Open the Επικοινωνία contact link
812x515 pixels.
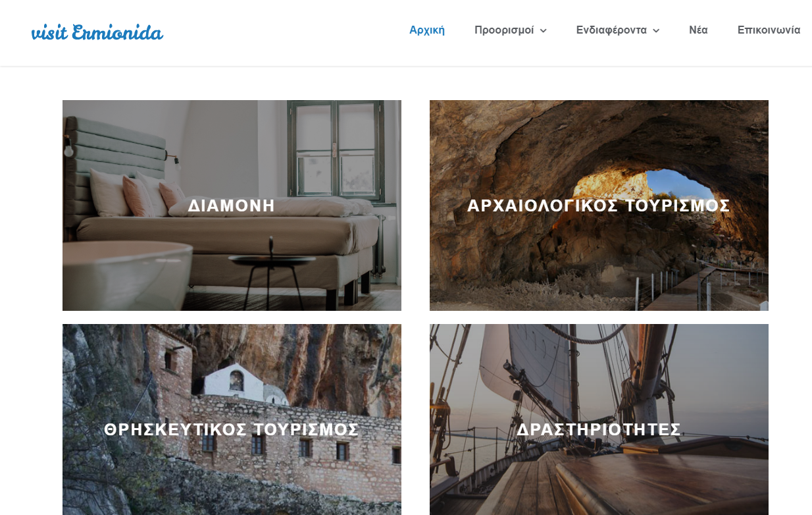tap(769, 30)
